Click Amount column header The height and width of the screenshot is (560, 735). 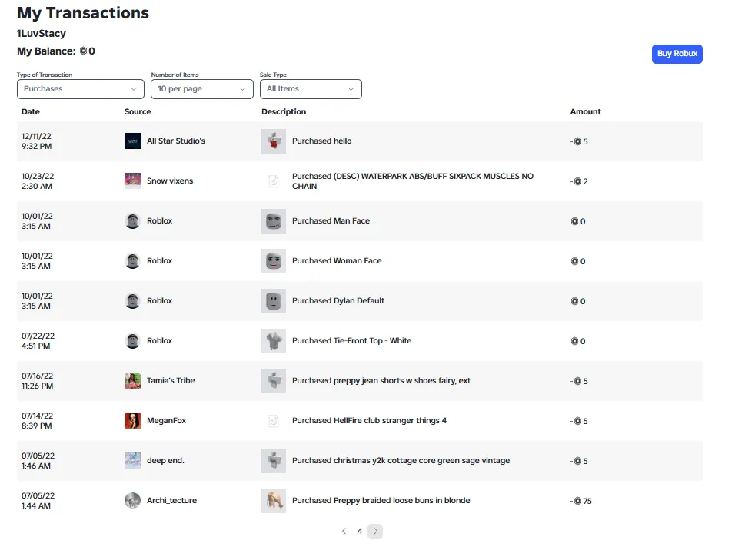[x=586, y=111]
